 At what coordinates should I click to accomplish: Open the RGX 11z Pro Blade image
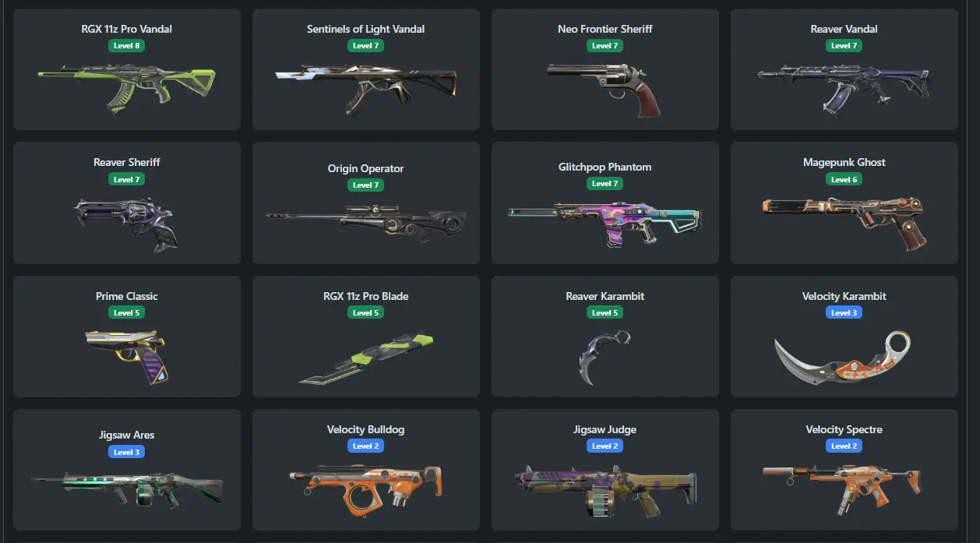tap(366, 359)
